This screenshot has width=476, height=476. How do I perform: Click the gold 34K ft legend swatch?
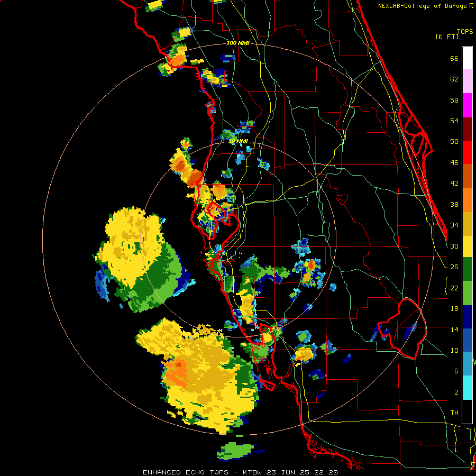[467, 224]
